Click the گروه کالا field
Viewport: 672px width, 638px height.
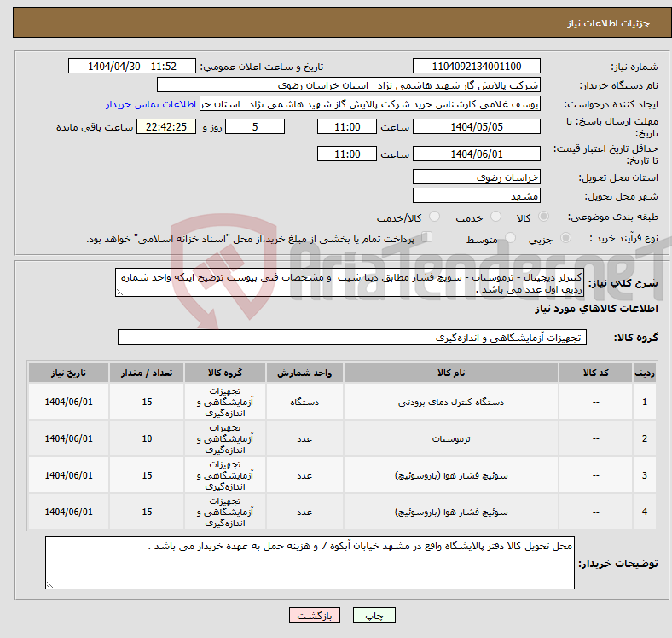[x=350, y=338]
